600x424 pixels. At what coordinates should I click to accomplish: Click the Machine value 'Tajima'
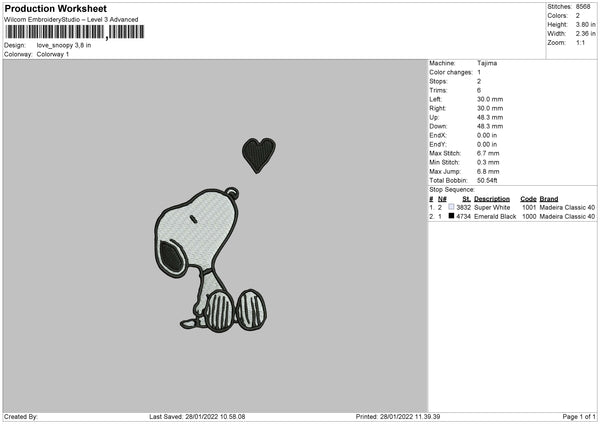point(487,63)
